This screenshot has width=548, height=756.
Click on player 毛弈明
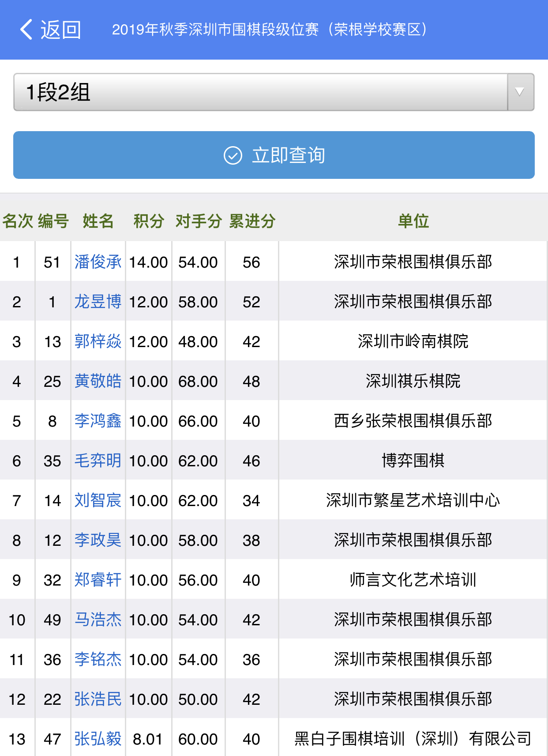click(x=98, y=461)
